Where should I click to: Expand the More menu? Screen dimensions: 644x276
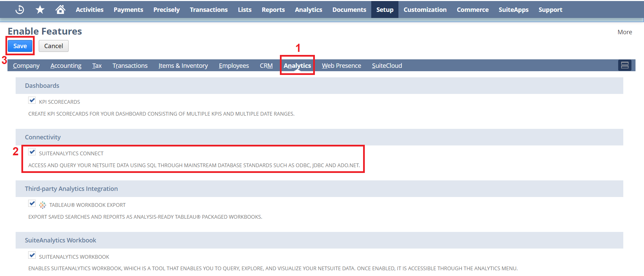[624, 32]
